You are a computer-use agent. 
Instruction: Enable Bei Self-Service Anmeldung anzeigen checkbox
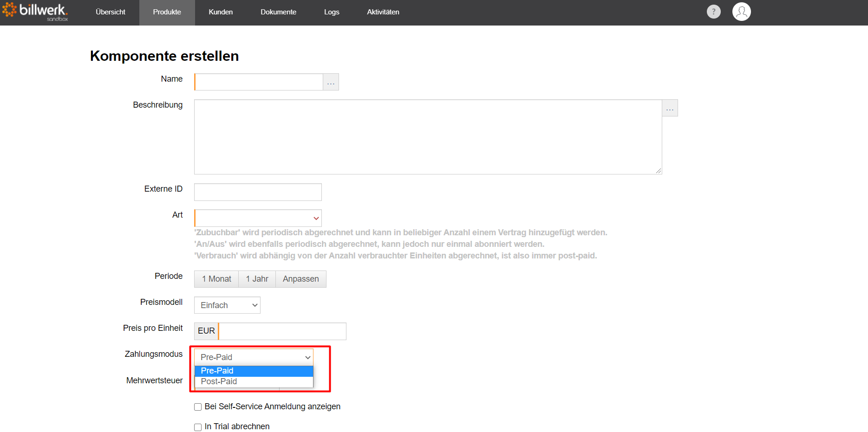[x=198, y=407]
